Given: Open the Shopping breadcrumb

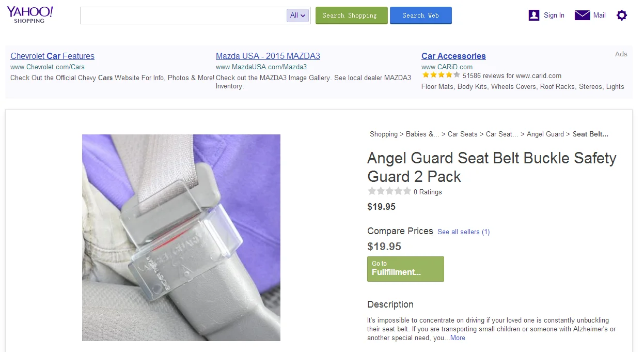Looking at the screenshot, I should [x=384, y=134].
